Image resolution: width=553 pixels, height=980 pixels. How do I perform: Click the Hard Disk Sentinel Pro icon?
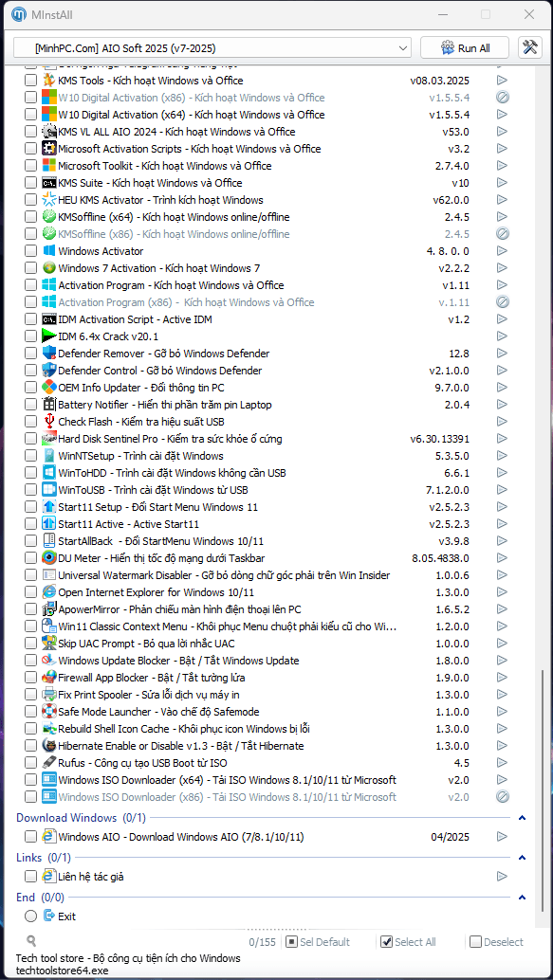pos(48,439)
